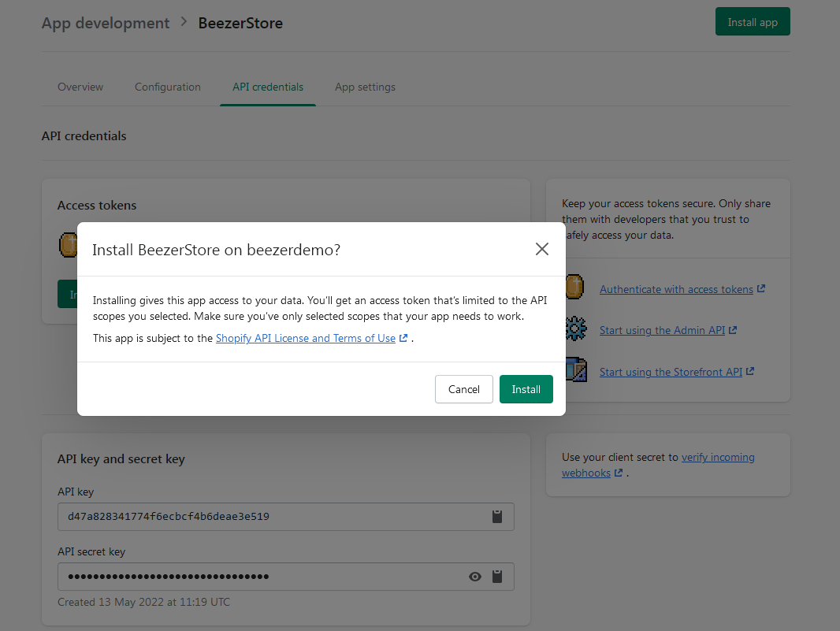Click the coin icon in Access tokens card
Screen dimensions: 840x631
[x=67, y=243]
